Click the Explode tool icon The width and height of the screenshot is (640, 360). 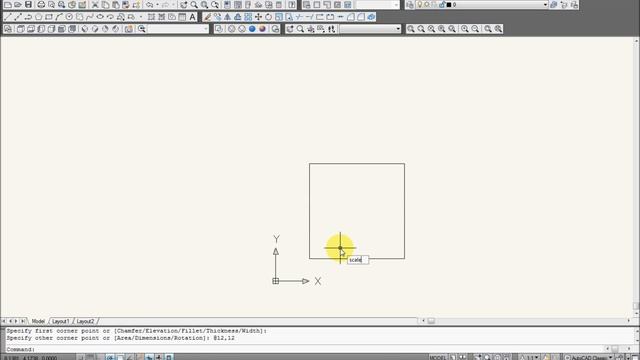coord(371,17)
